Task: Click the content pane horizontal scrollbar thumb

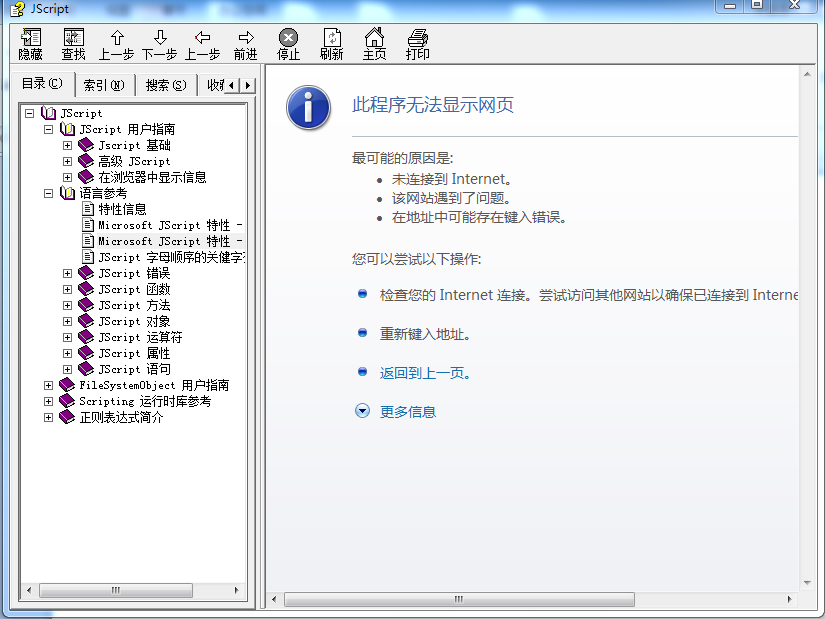Action: pos(459,599)
